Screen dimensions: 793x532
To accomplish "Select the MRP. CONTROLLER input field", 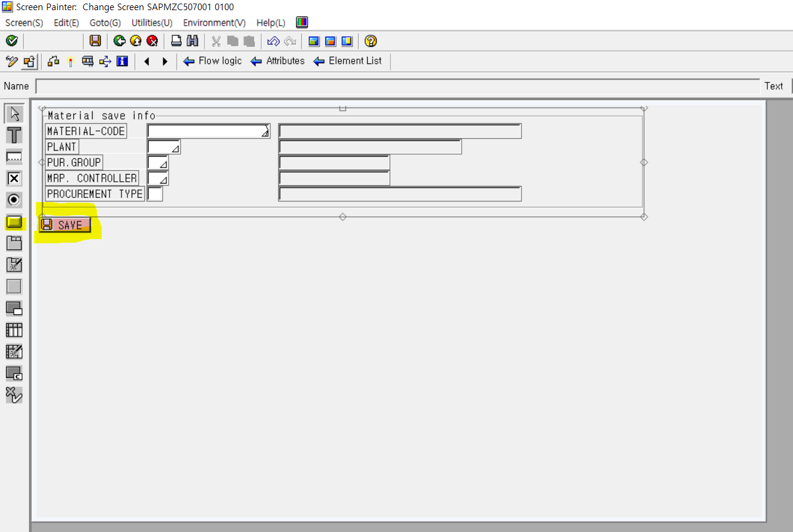I will click(158, 178).
